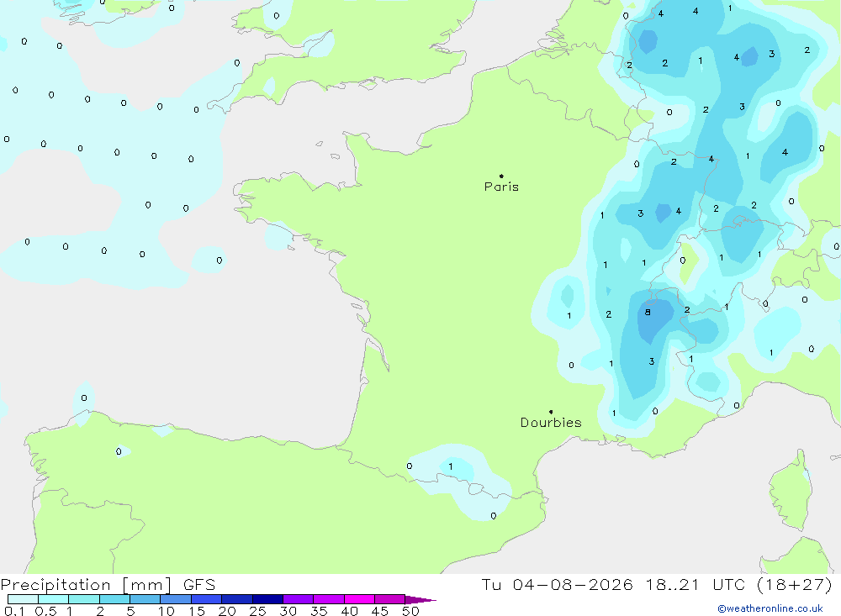Click the value 1 near the Pyrenees
The image size is (841, 616).
click(451, 466)
